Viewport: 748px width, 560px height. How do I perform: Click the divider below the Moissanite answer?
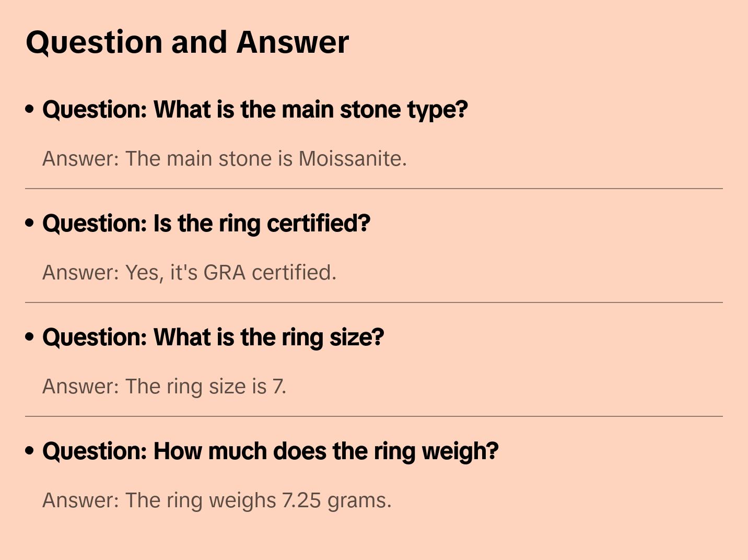[x=374, y=189]
